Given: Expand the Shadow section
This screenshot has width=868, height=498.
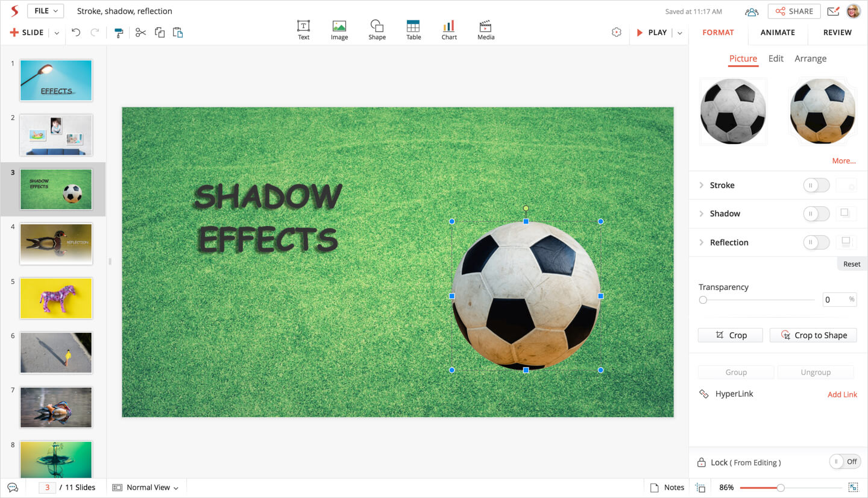Looking at the screenshot, I should pyautogui.click(x=701, y=213).
